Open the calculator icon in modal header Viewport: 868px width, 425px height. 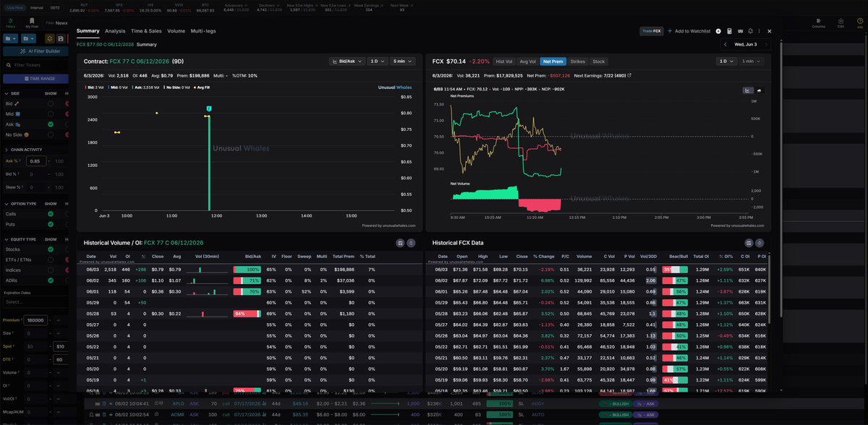[729, 31]
